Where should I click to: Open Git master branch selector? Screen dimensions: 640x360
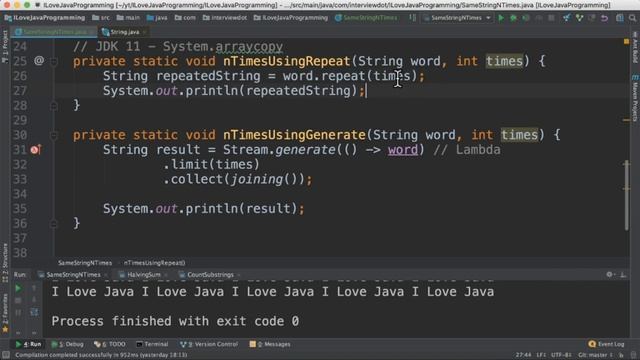[x=595, y=355]
